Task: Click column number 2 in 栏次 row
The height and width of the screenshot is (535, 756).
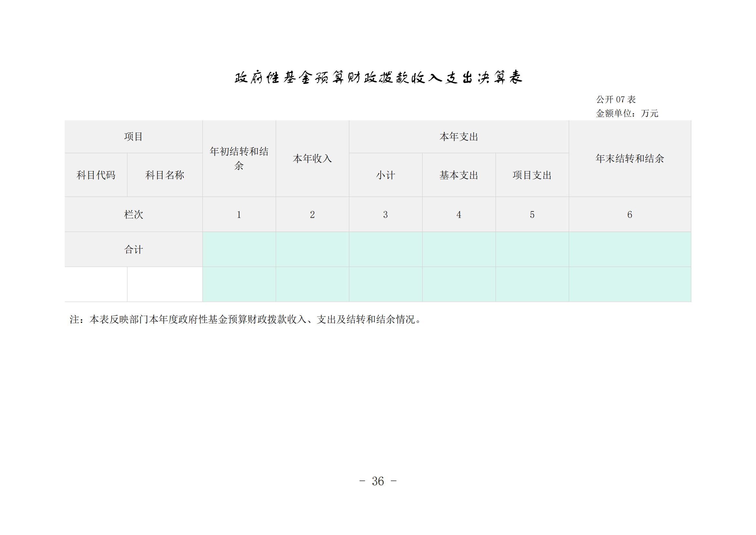Action: pyautogui.click(x=312, y=214)
